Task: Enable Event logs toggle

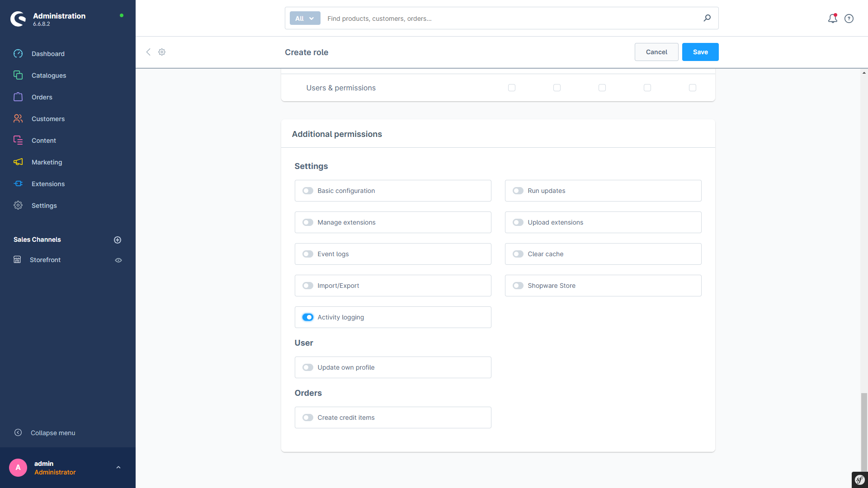Action: 308,254
